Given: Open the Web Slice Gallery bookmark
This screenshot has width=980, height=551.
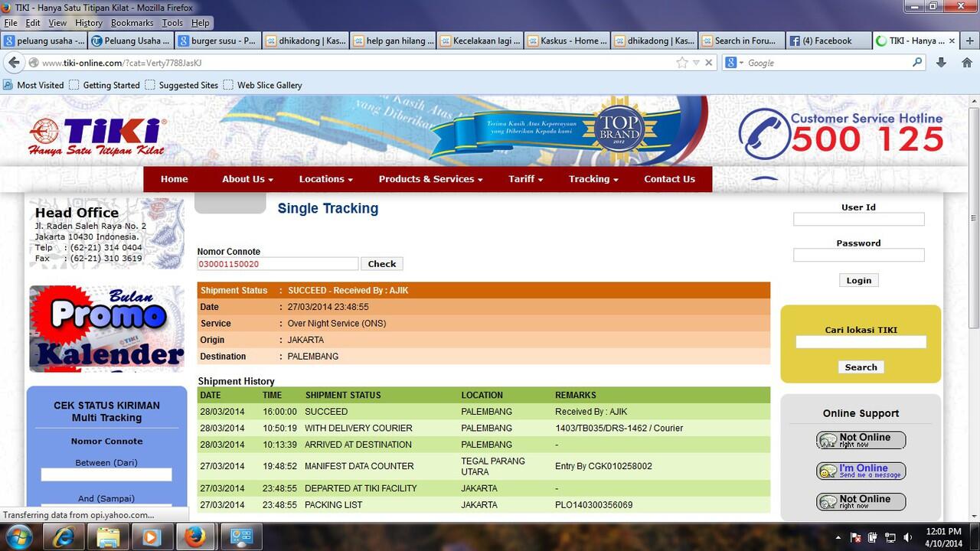Looking at the screenshot, I should (263, 85).
